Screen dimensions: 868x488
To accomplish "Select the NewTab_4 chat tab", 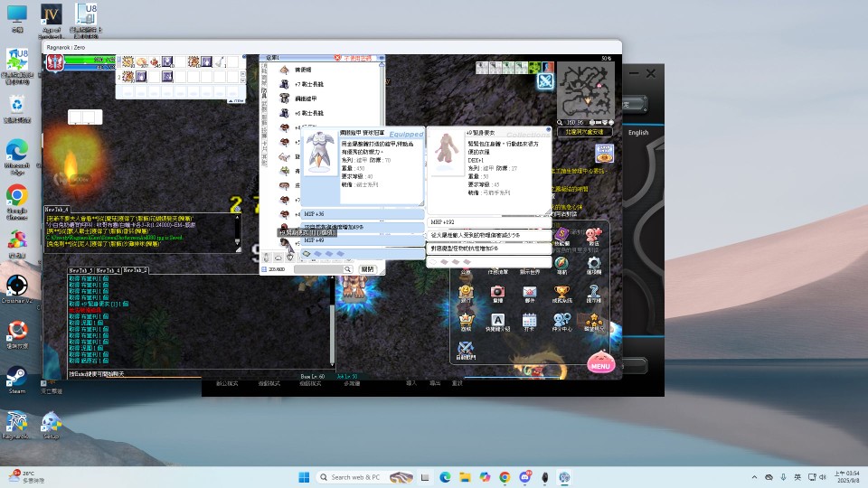I will pyautogui.click(x=56, y=210).
